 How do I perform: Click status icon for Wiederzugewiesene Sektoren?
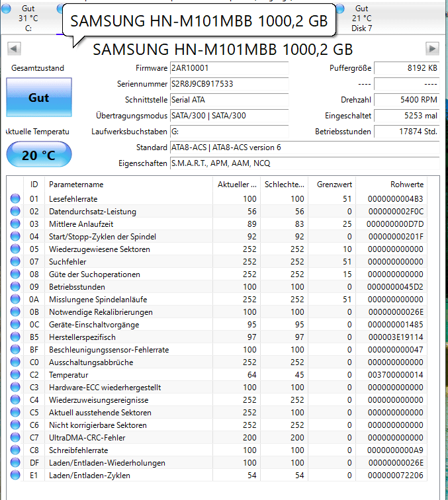(15, 249)
